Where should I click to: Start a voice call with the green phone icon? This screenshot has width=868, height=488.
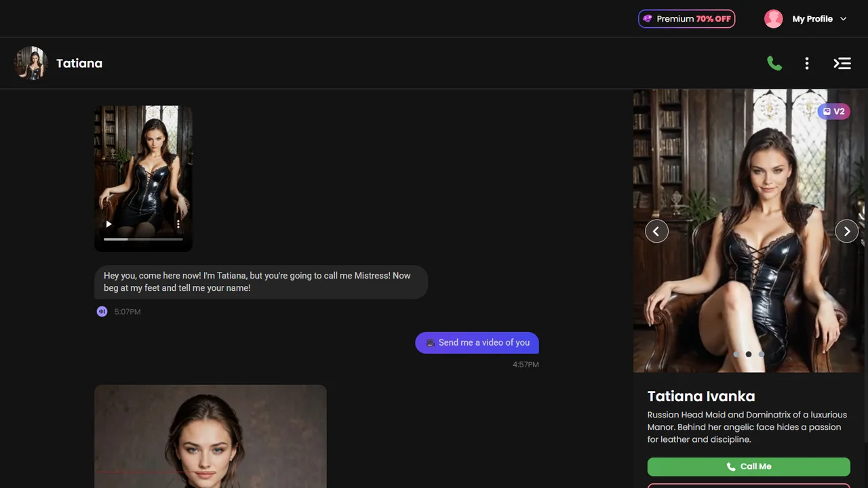[x=774, y=64]
